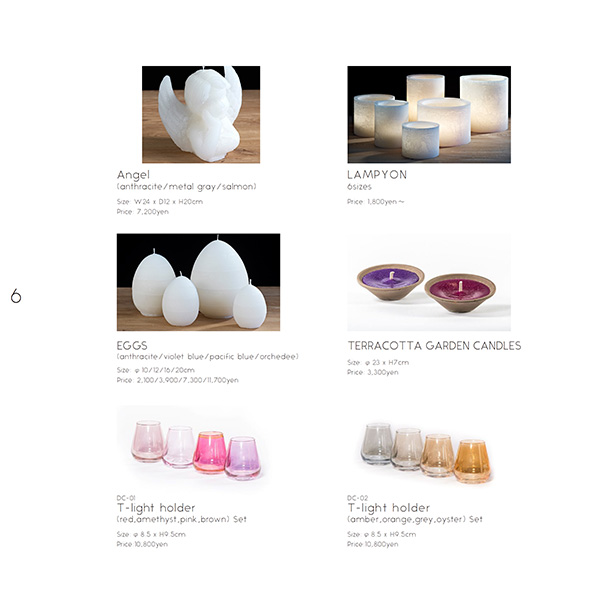The image size is (600, 600).
Task: Click the LAMPYON product title
Action: [x=377, y=175]
